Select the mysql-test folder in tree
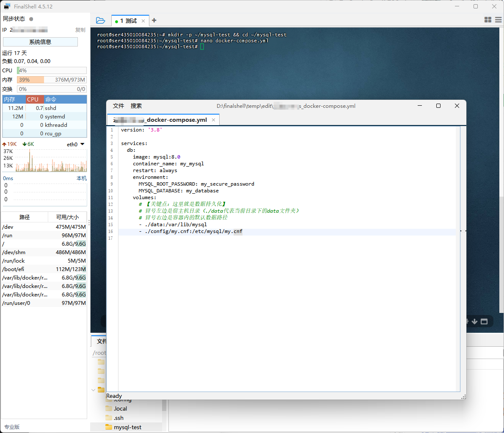 pos(127,427)
